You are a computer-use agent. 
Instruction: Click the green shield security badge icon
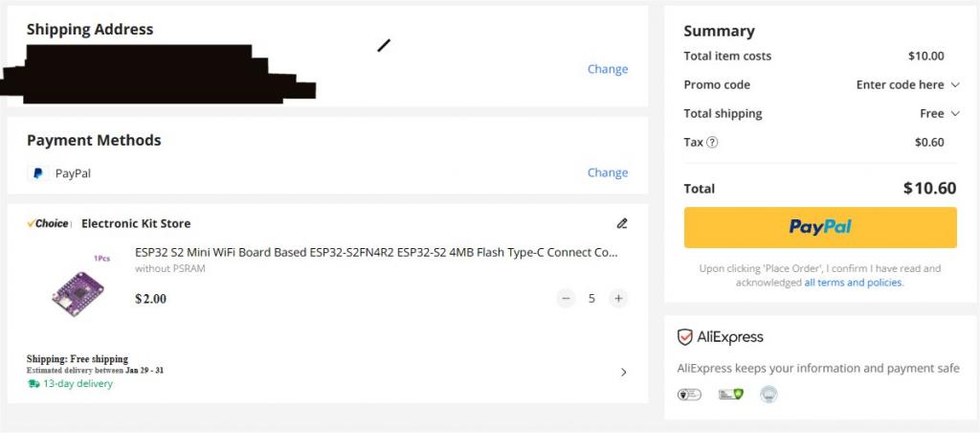pyautogui.click(x=730, y=394)
